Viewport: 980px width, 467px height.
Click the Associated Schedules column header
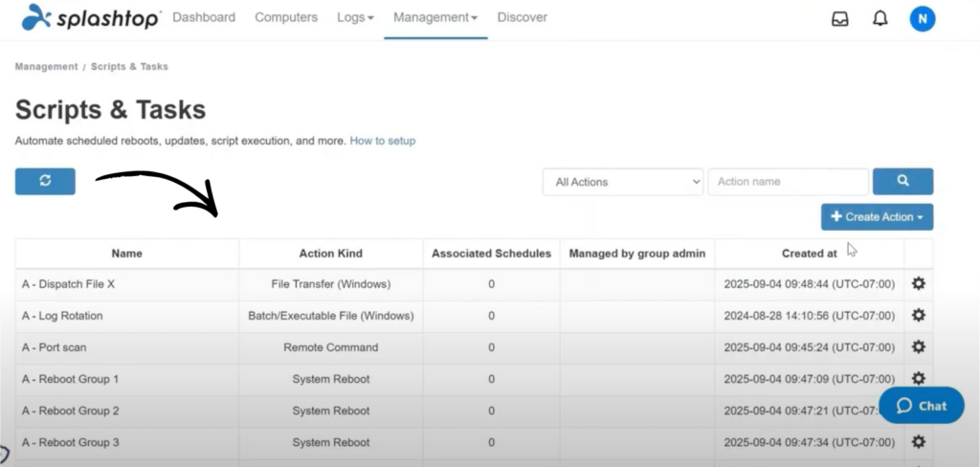click(491, 254)
